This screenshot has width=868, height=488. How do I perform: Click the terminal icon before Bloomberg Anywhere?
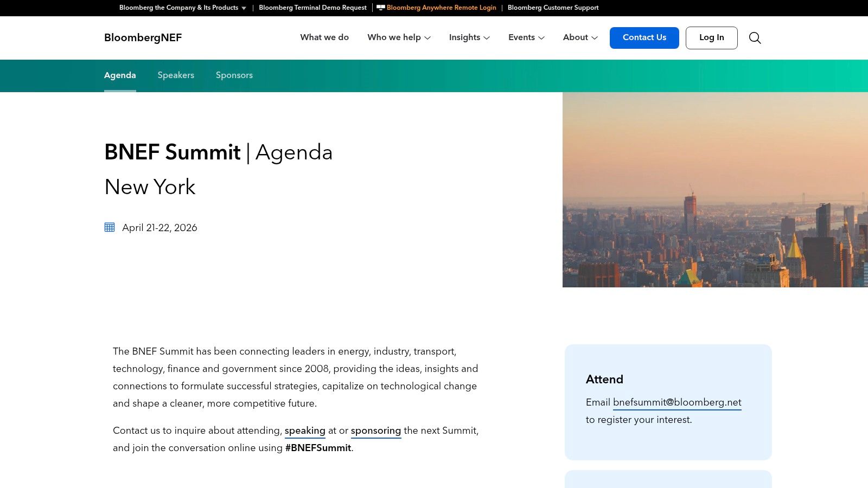point(381,8)
